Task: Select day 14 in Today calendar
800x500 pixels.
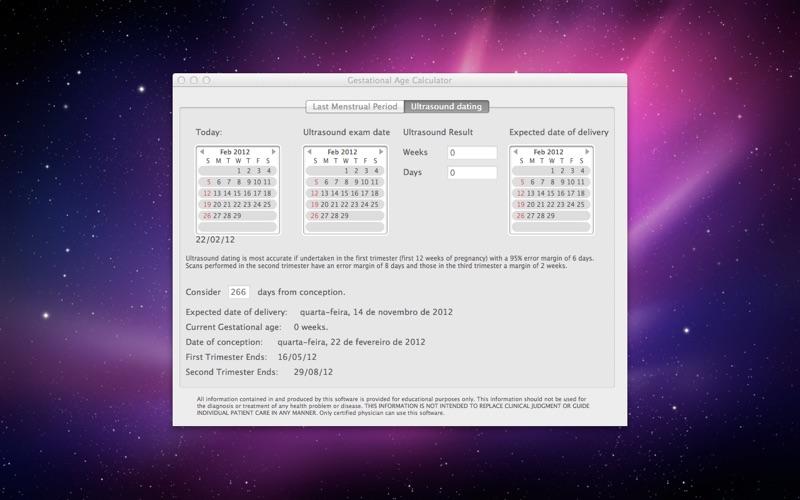Action: click(x=227, y=193)
